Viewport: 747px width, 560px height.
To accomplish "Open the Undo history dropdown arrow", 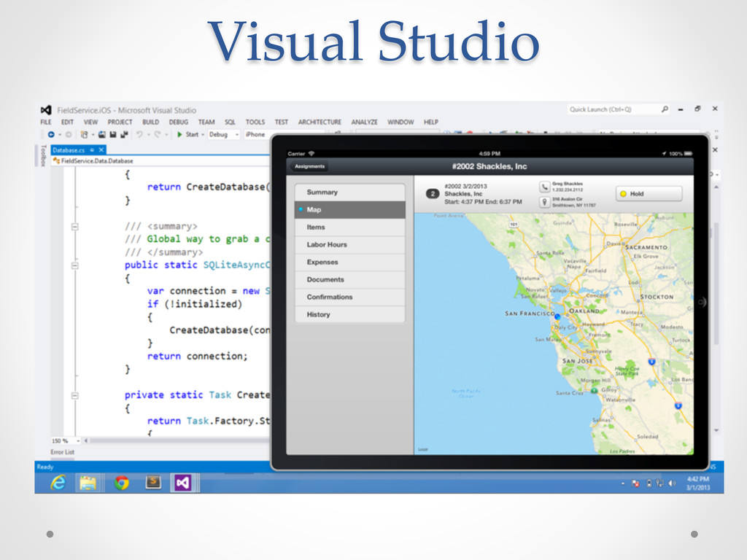I will 149,135.
